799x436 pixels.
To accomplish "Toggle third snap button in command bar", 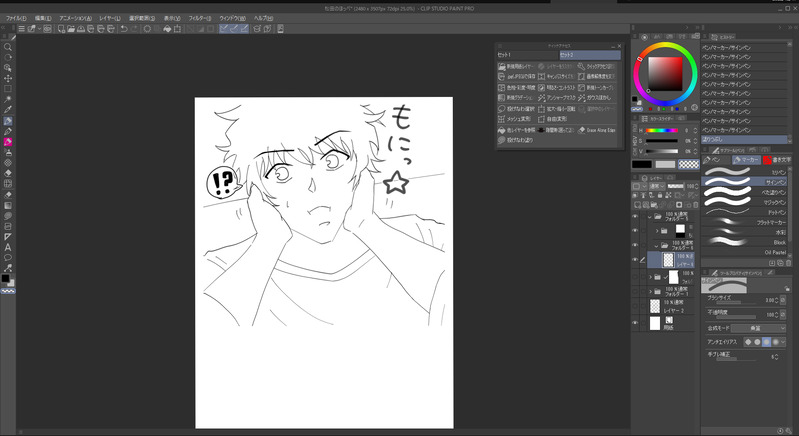I will tap(244, 29).
